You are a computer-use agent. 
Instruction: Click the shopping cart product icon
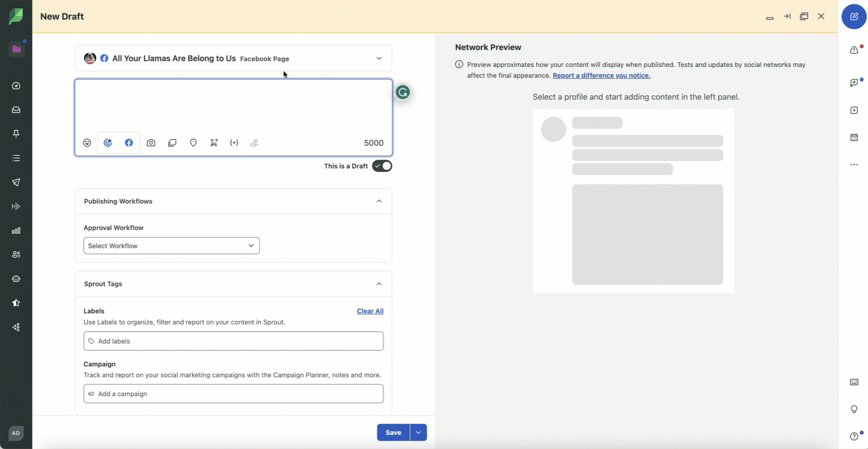(x=214, y=143)
